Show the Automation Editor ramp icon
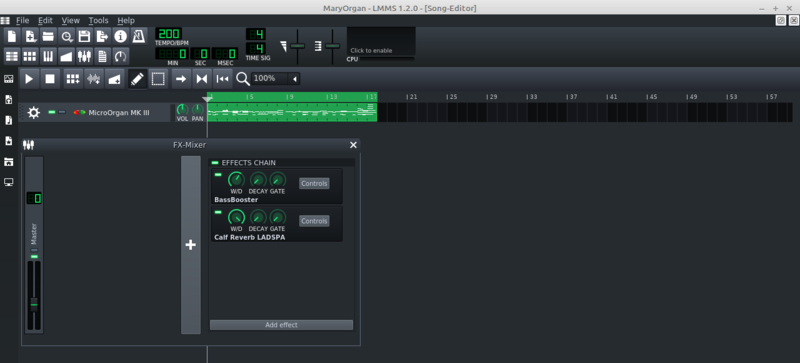This screenshot has width=800, height=363. coord(66,56)
